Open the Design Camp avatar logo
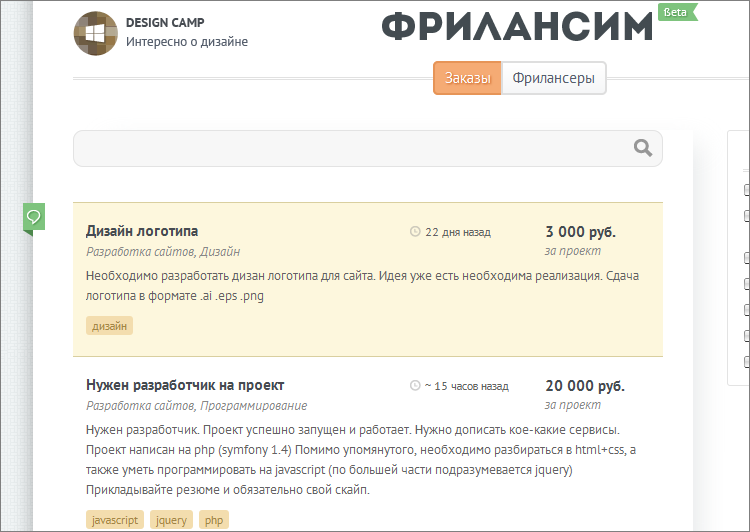The image size is (750, 532). coord(96,33)
